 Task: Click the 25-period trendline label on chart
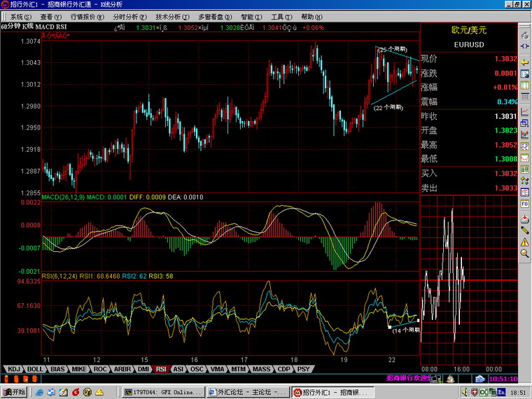391,50
